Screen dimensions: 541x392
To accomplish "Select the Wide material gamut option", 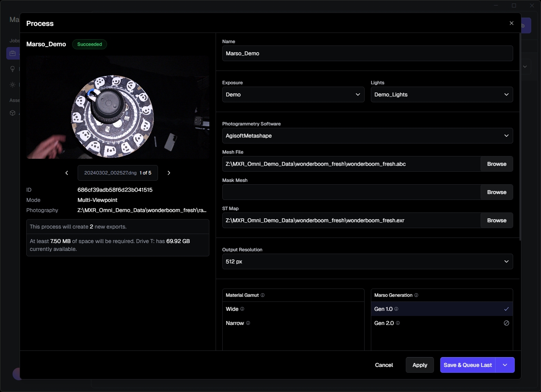I will point(232,309).
